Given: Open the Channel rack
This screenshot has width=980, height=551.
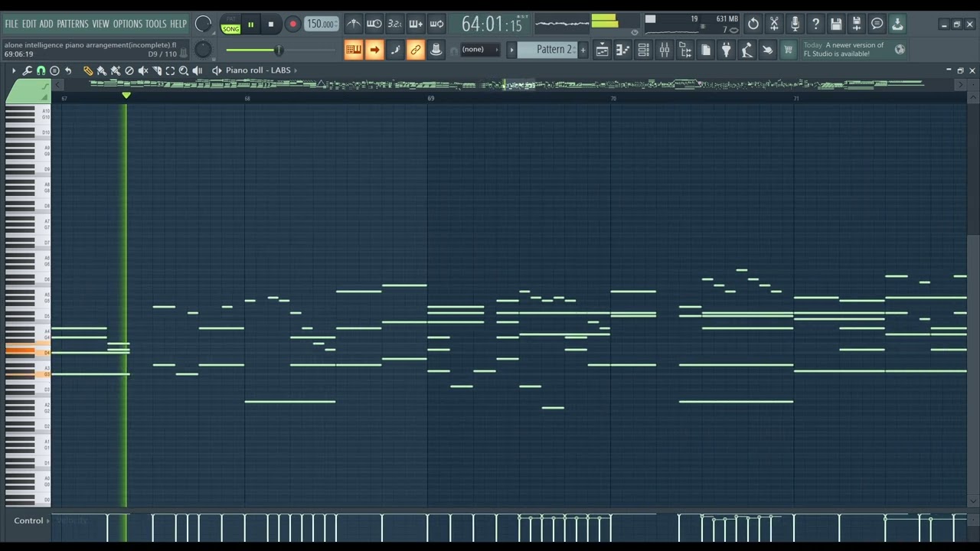Looking at the screenshot, I should tap(644, 50).
